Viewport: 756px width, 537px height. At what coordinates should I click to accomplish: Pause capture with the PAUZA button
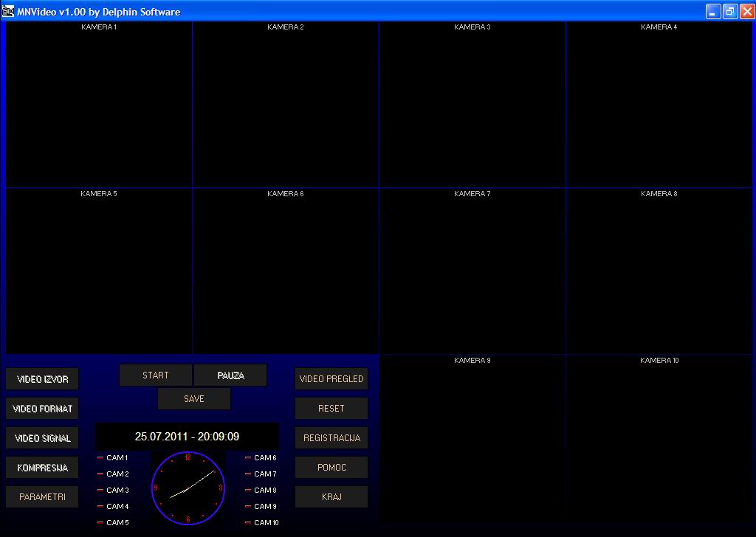(x=230, y=375)
